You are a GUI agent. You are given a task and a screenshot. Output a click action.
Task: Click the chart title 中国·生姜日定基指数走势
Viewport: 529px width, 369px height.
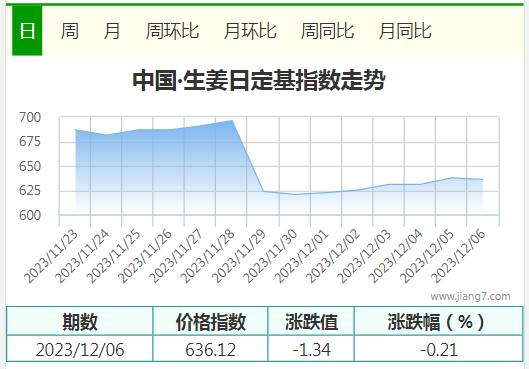259,81
